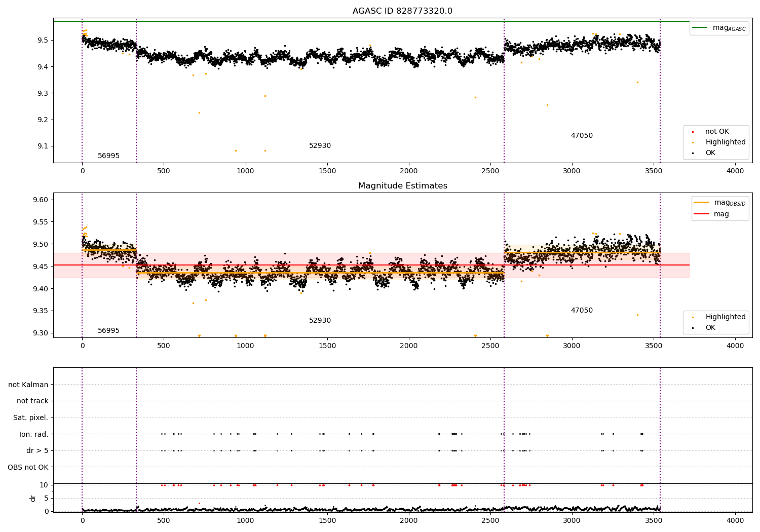760x532 pixels.
Task: Click the 'Highlighted' legend entry in top plot
Action: (x=715, y=142)
